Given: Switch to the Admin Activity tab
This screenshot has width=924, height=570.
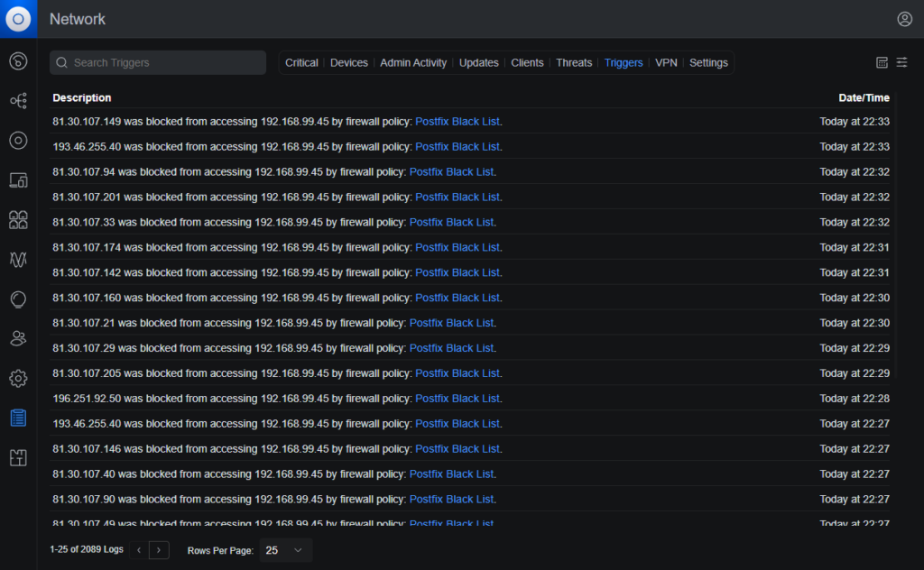Looking at the screenshot, I should tap(413, 62).
